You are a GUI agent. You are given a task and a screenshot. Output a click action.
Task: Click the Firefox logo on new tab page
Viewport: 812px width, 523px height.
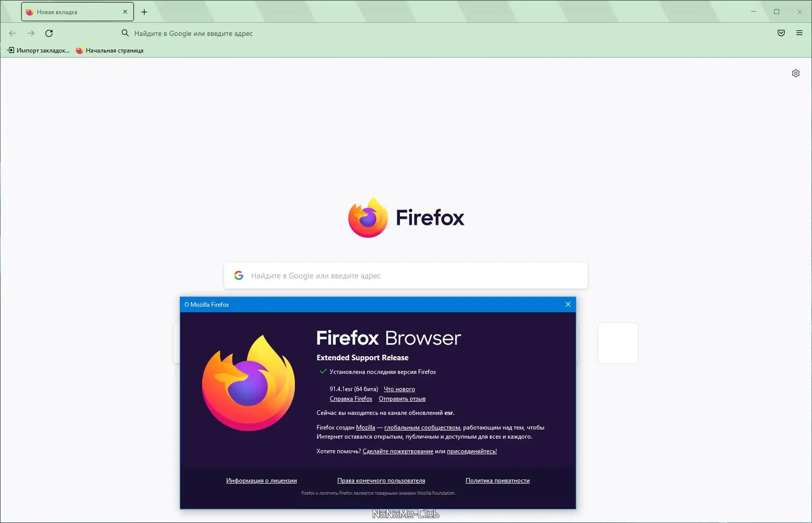(406, 218)
